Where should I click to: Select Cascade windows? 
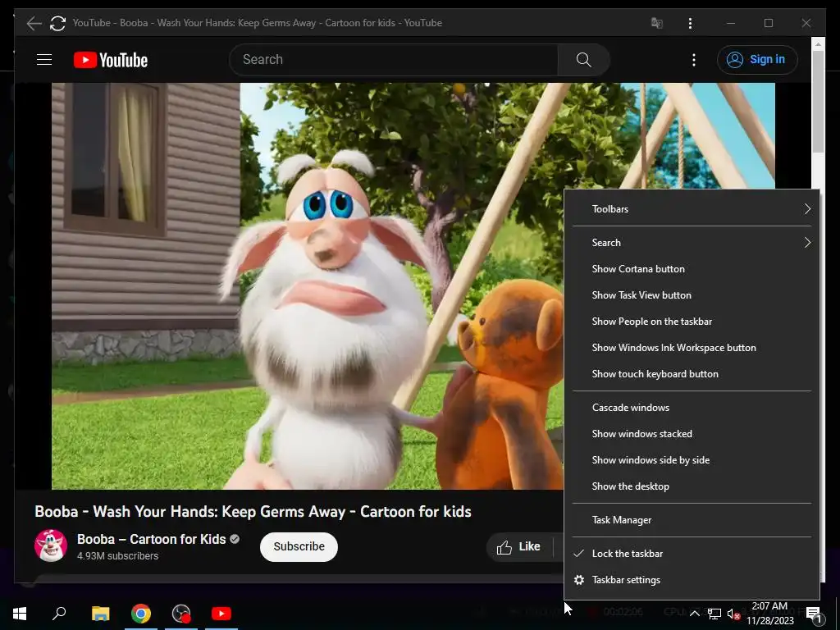692,408
